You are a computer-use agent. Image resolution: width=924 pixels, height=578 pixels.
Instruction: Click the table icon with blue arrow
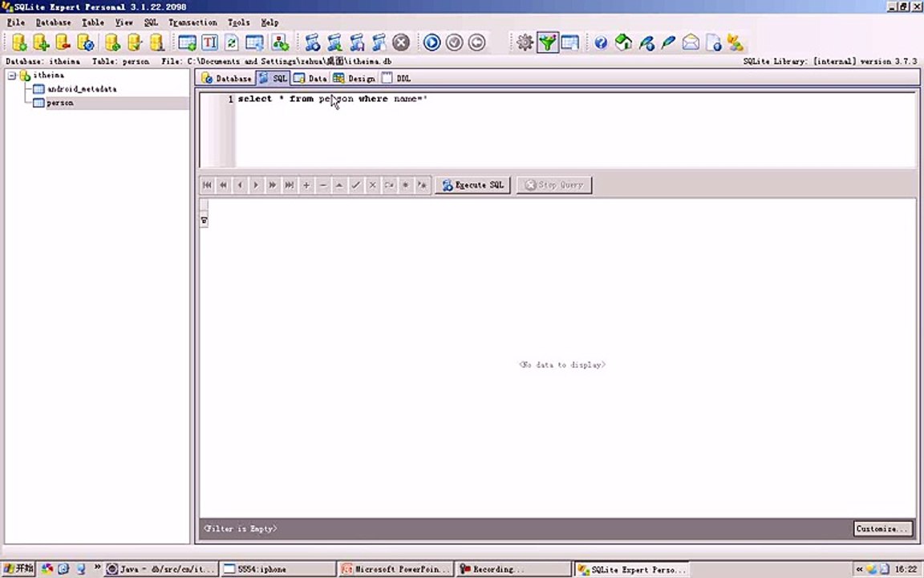coord(254,43)
